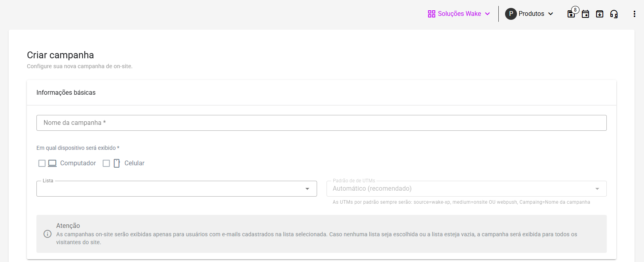Click the calendar icon with the 8 badge

(x=571, y=14)
